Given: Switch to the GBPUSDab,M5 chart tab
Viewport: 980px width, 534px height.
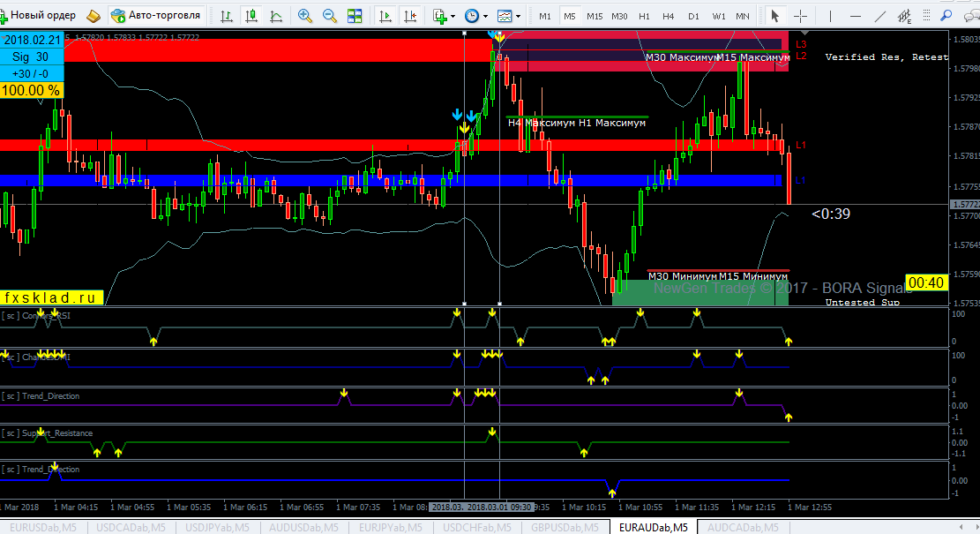Looking at the screenshot, I should pos(565,528).
